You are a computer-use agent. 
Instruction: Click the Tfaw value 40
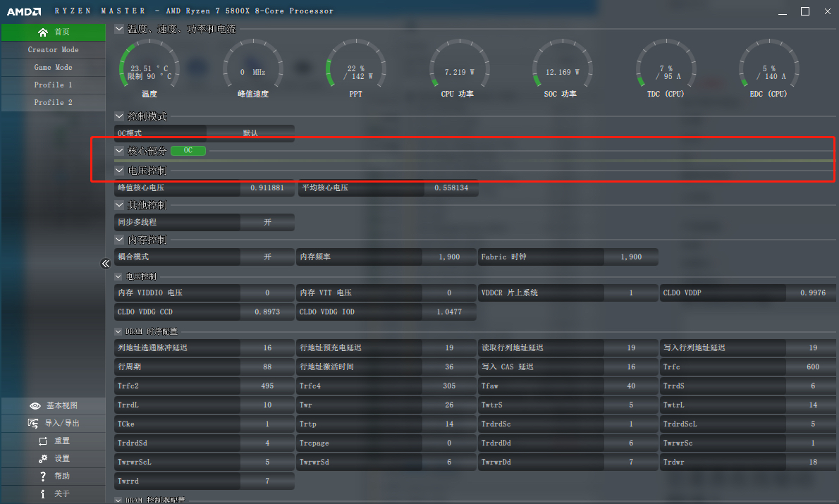[x=631, y=386]
